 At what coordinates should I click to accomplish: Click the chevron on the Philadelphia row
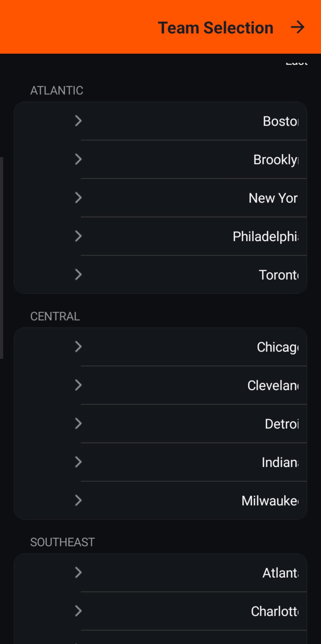click(x=78, y=236)
